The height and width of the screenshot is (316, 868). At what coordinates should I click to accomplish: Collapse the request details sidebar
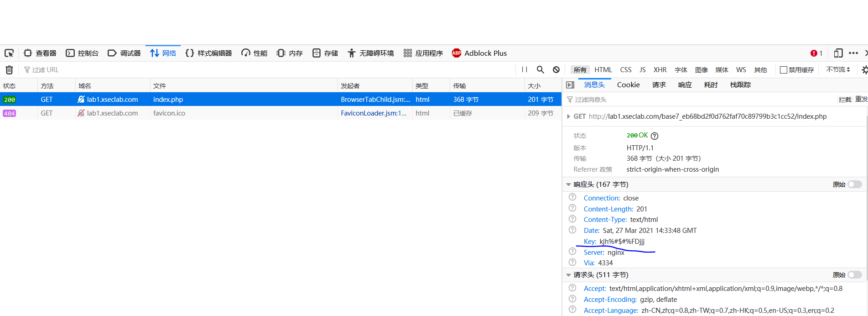point(570,84)
